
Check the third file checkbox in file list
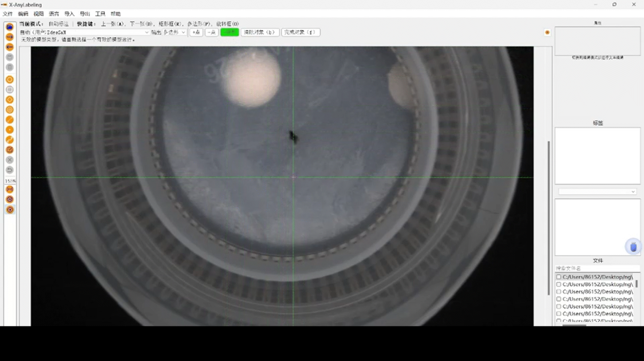click(558, 291)
